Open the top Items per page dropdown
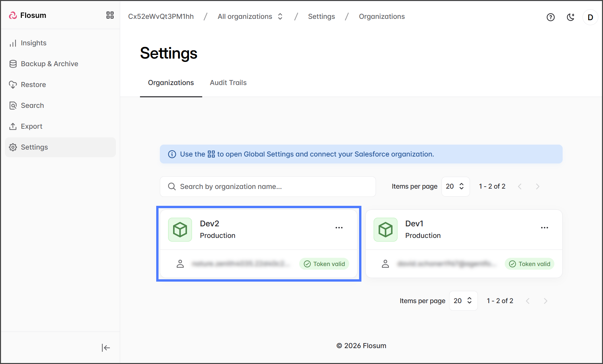 (455, 186)
